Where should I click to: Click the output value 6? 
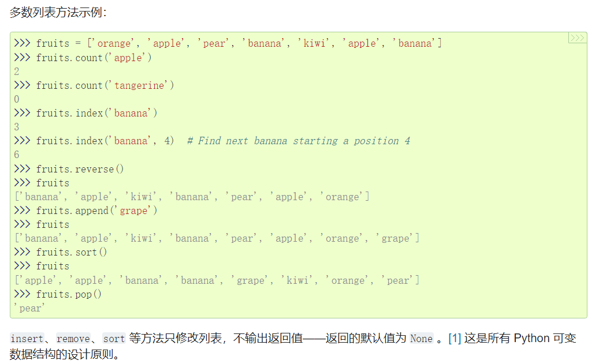tap(17, 155)
